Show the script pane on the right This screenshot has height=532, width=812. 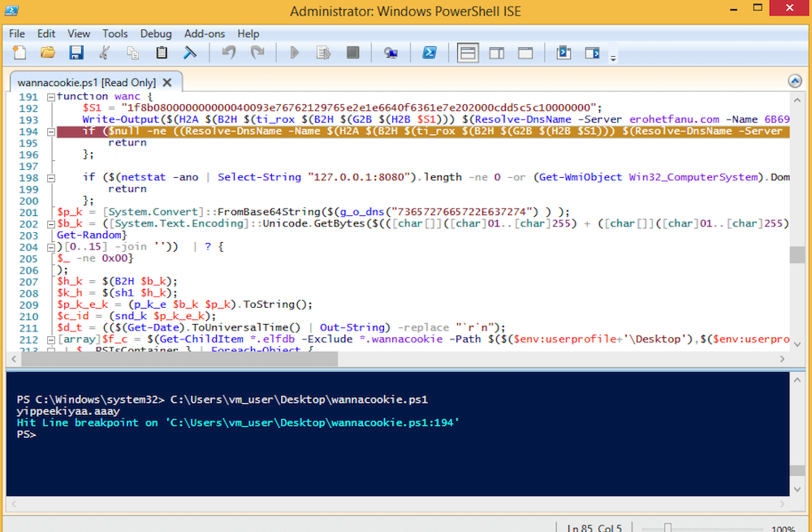[497, 53]
